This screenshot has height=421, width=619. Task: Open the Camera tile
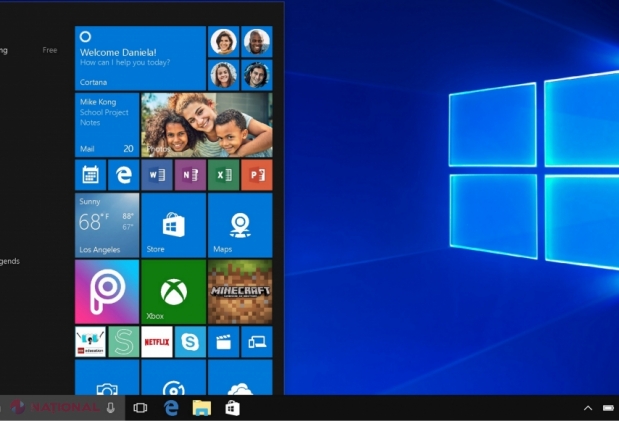click(x=107, y=377)
